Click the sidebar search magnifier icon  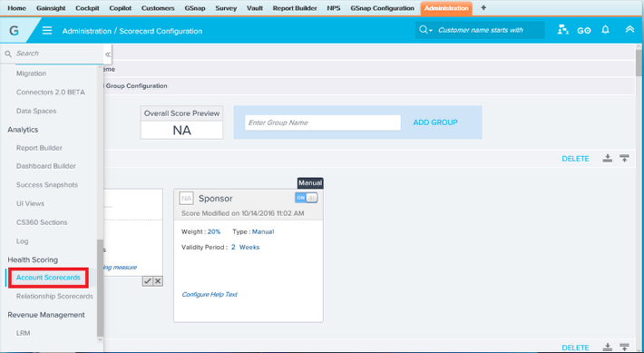8,54
